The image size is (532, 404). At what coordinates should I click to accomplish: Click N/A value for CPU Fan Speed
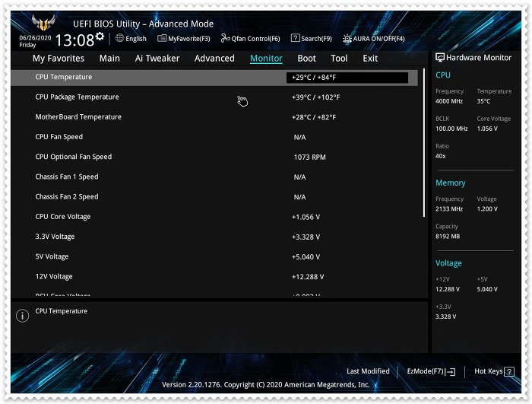pos(299,137)
